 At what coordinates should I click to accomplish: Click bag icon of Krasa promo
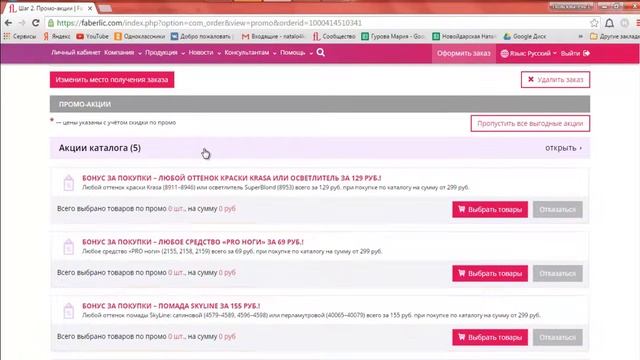click(x=69, y=182)
